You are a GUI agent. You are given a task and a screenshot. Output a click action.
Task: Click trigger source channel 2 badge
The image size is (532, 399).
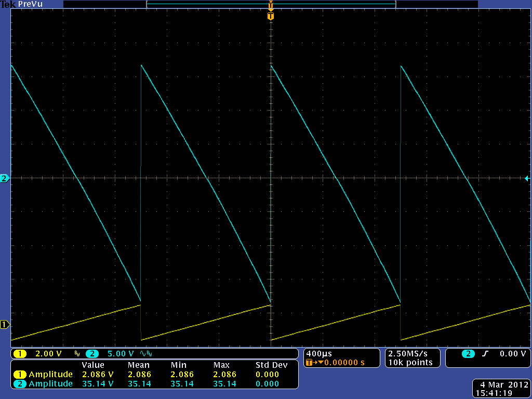click(x=468, y=354)
